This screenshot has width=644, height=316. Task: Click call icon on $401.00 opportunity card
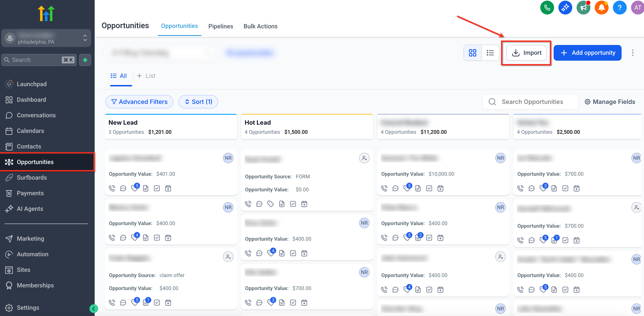point(112,188)
